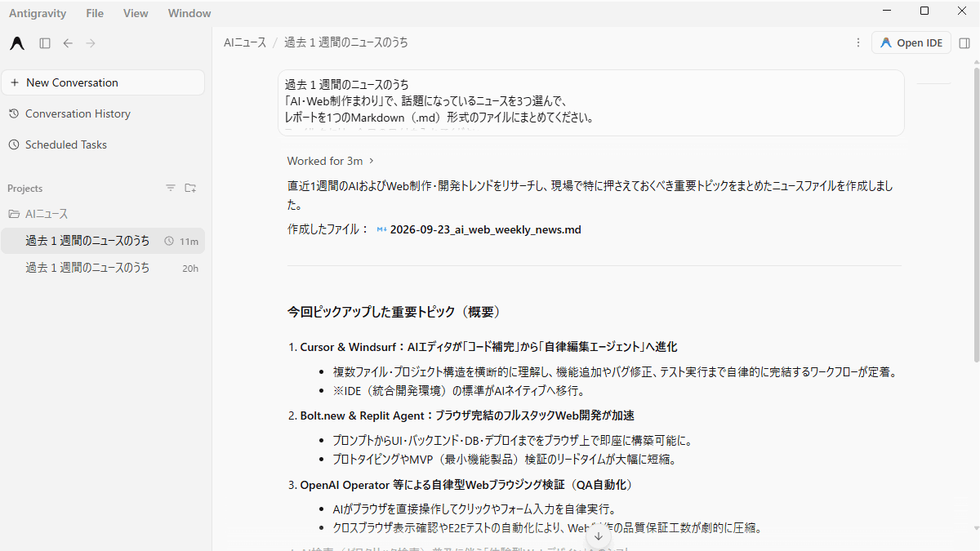Click the plus icon of New Conversation
Image resolution: width=980 pixels, height=551 pixels.
[15, 82]
